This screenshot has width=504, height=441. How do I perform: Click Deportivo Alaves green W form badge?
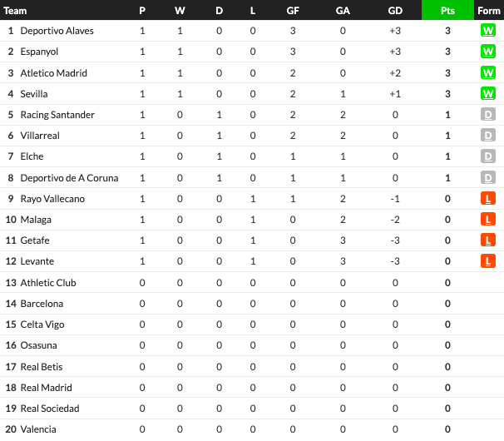(x=487, y=31)
